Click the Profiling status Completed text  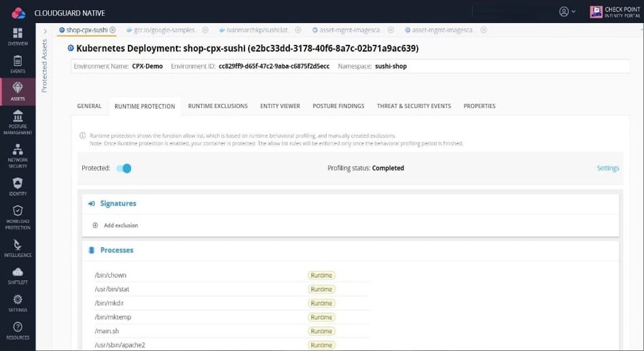pyautogui.click(x=388, y=168)
